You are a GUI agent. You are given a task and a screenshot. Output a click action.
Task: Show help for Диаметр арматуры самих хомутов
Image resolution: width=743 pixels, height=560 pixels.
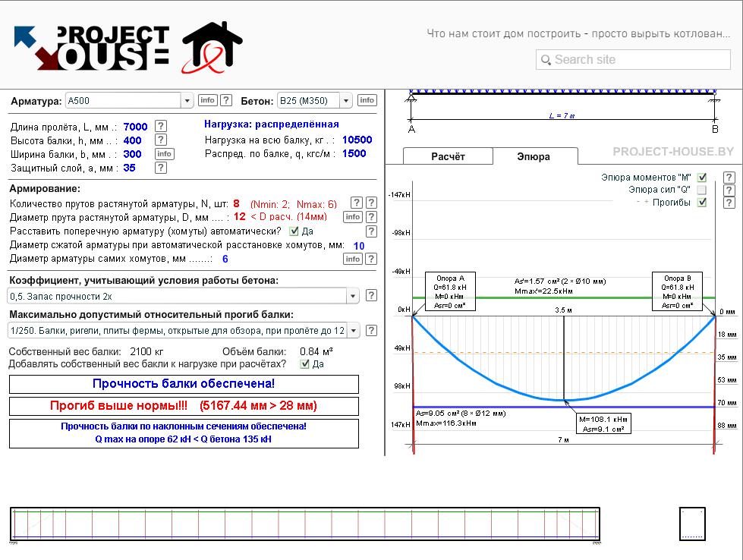coord(372,259)
